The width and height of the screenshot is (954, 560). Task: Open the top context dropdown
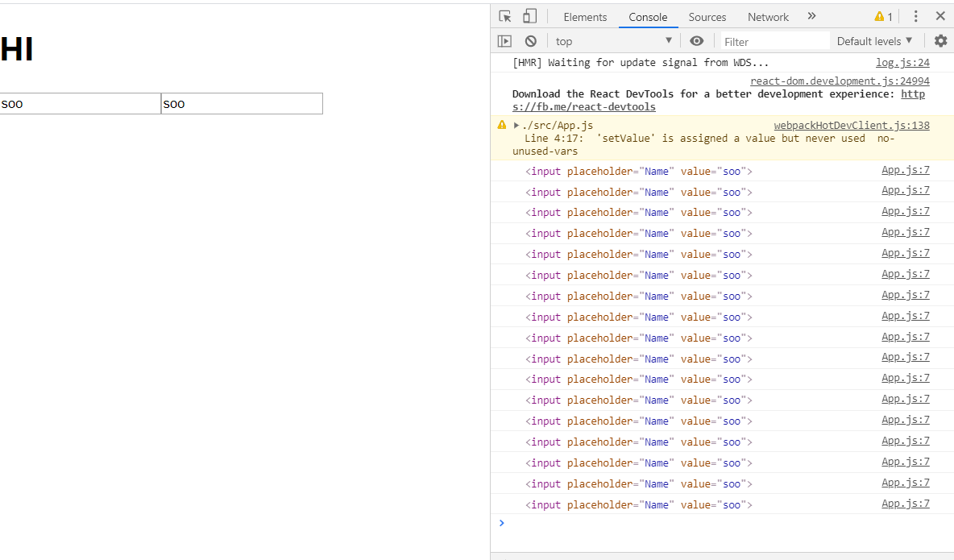(613, 41)
